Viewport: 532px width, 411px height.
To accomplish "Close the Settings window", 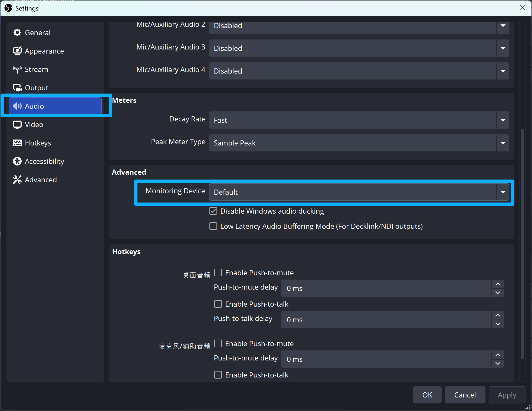I will click(x=522, y=8).
